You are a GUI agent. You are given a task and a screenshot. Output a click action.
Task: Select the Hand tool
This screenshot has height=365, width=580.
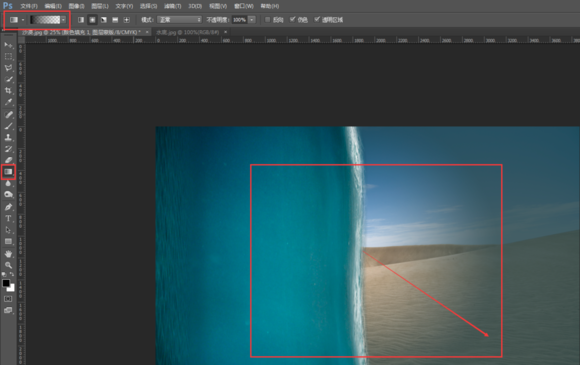[8, 254]
